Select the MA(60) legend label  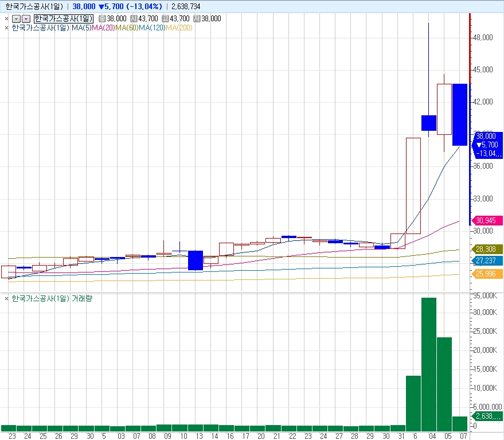click(127, 28)
